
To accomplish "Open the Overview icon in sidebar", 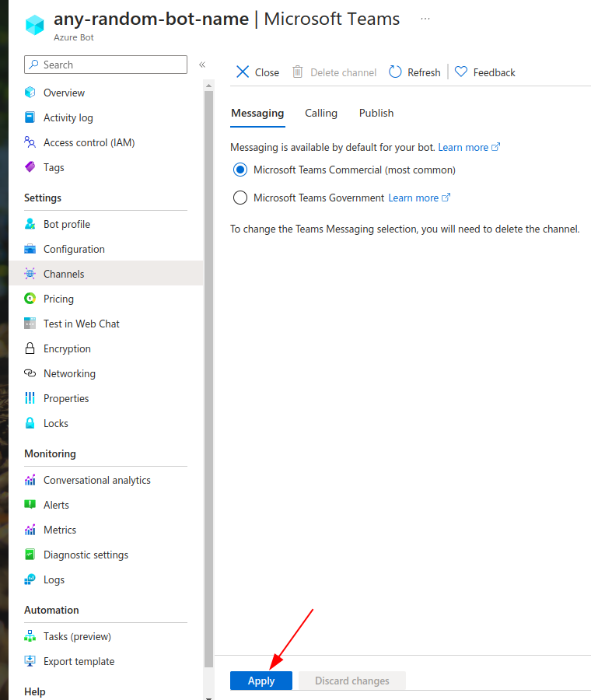I will (x=30, y=93).
